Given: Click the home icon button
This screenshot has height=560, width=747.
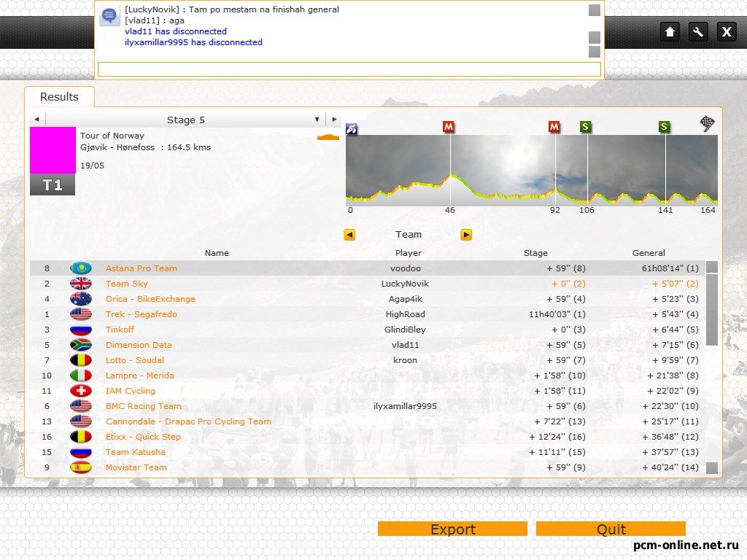Looking at the screenshot, I should [x=670, y=32].
